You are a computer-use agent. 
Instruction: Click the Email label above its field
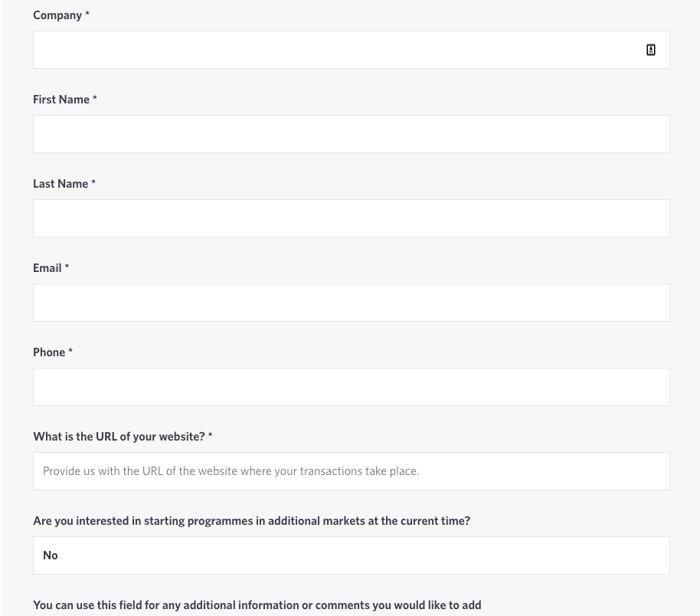(47, 268)
